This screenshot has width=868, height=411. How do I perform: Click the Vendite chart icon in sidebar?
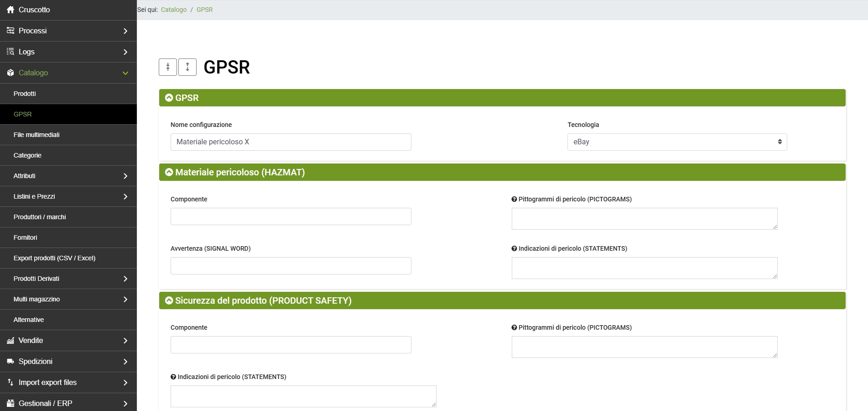click(10, 341)
